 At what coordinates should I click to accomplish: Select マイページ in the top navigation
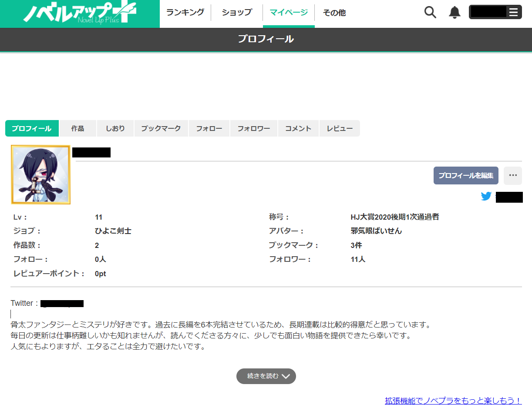click(x=289, y=13)
